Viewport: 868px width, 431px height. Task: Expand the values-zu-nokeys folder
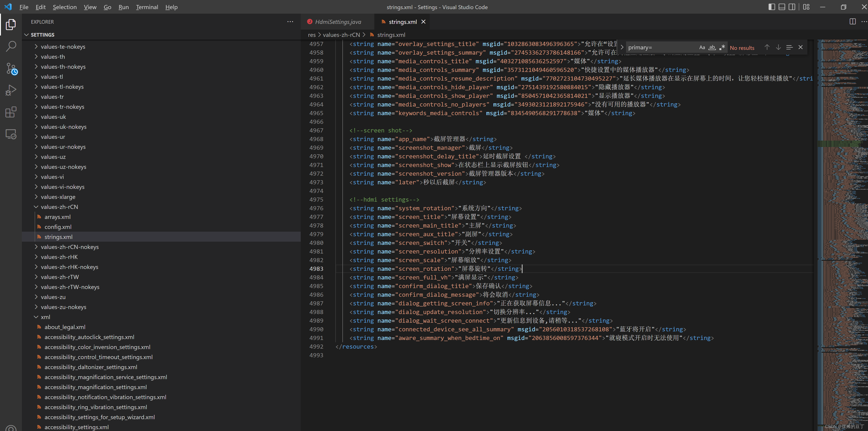[x=161, y=307]
